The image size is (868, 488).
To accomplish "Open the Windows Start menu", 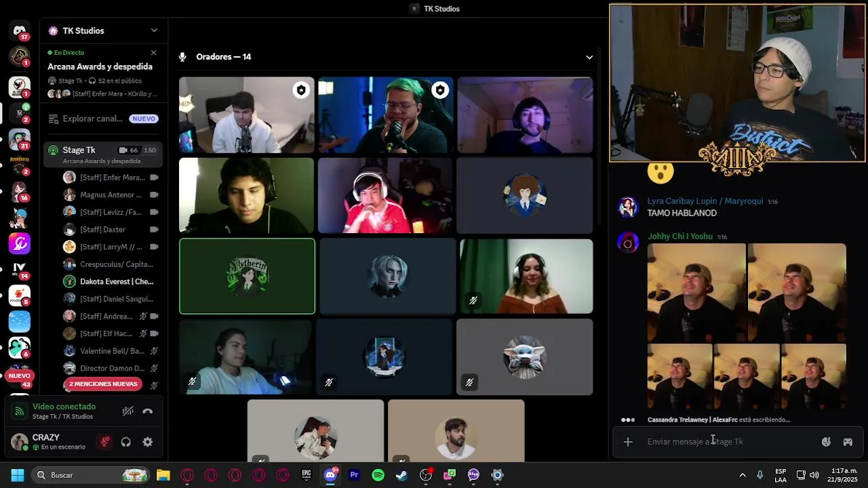I will coord(18,475).
